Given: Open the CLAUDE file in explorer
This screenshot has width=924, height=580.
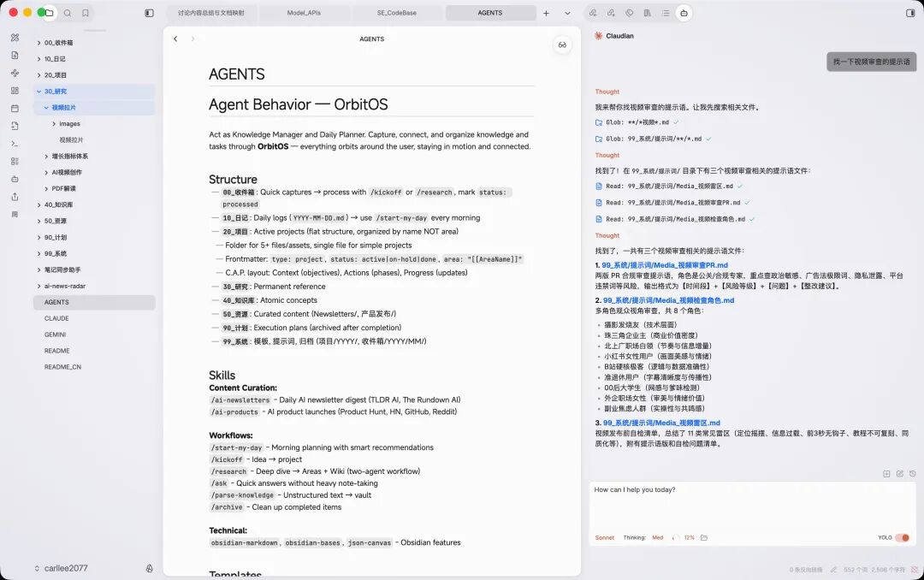Looking at the screenshot, I should [94, 318].
